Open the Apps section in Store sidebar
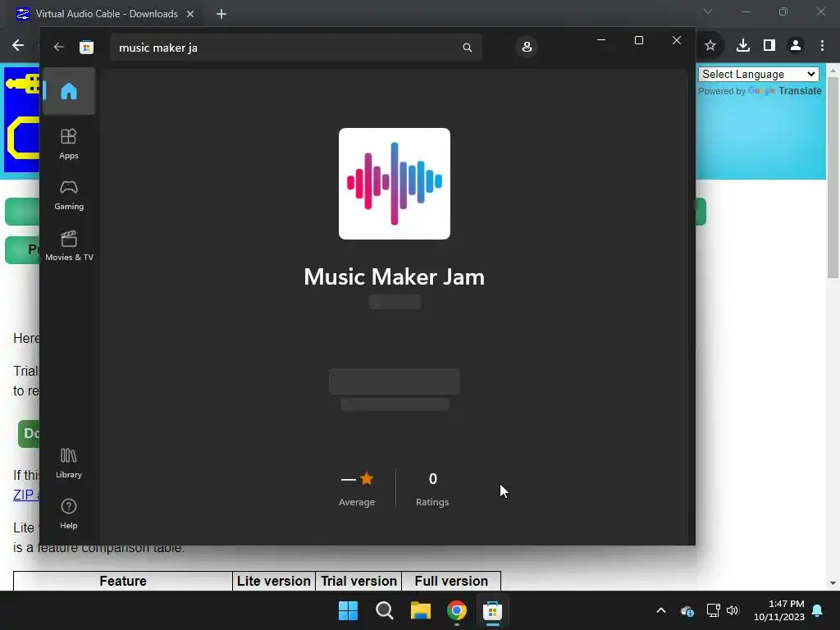Image resolution: width=840 pixels, height=630 pixels. coord(69,144)
